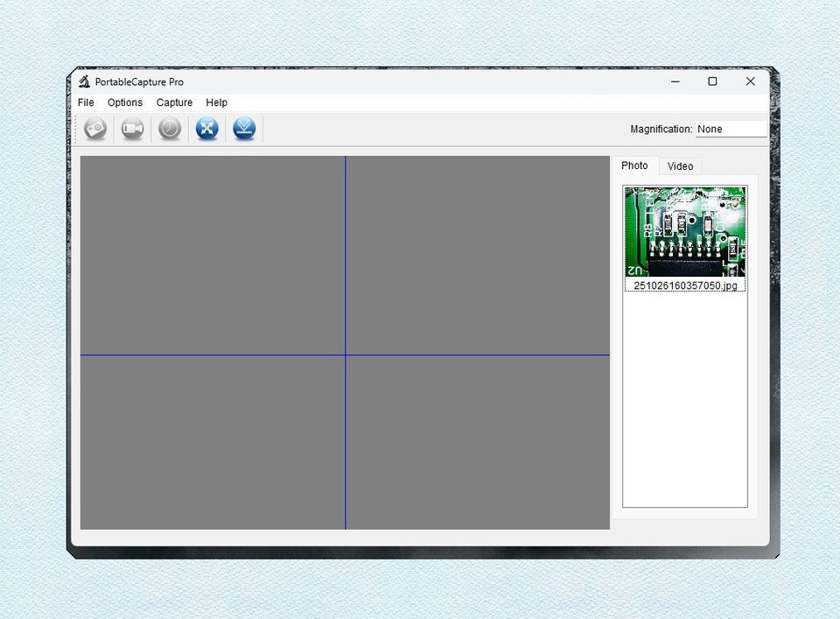Toggle full screen mode icon
The height and width of the screenshot is (619, 840).
[x=207, y=129]
